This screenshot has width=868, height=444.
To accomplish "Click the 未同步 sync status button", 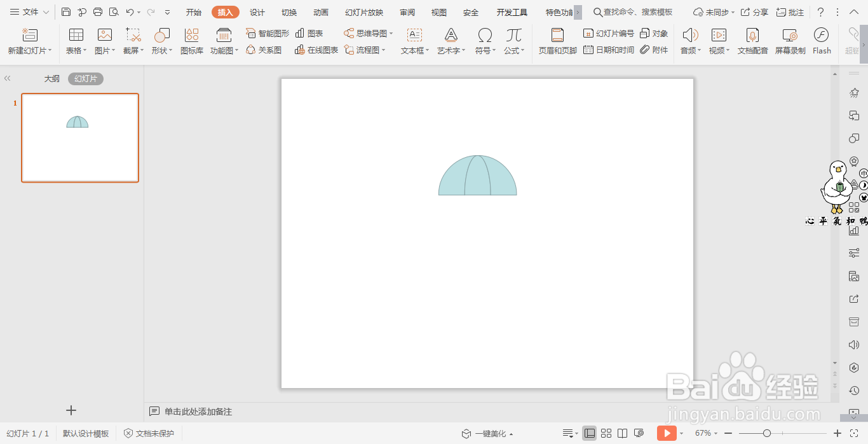I will coord(714,12).
